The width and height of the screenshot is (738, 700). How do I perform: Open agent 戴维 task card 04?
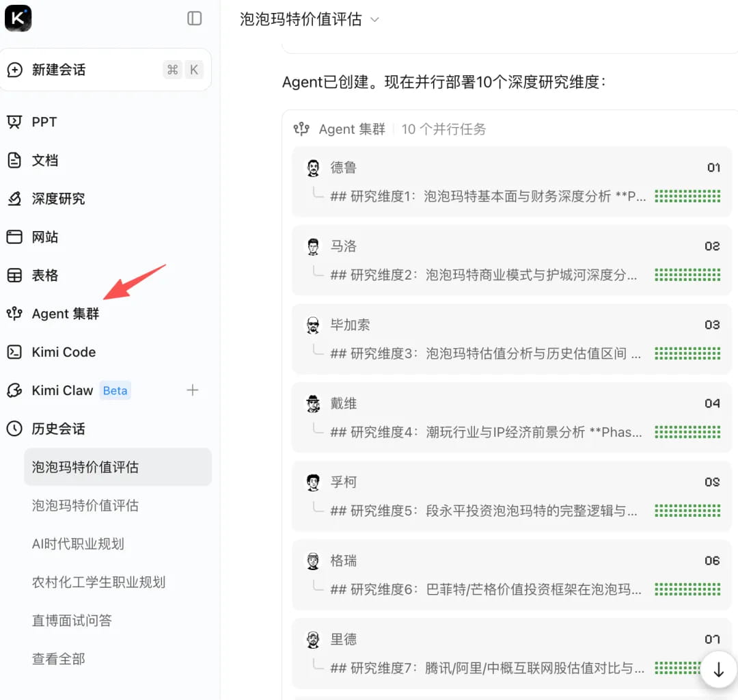512,418
